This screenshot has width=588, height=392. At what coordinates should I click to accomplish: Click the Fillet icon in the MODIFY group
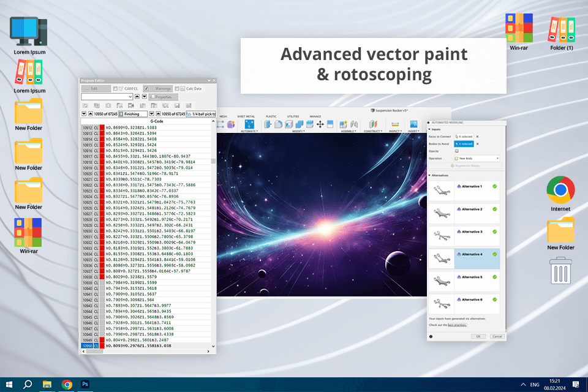point(278,124)
